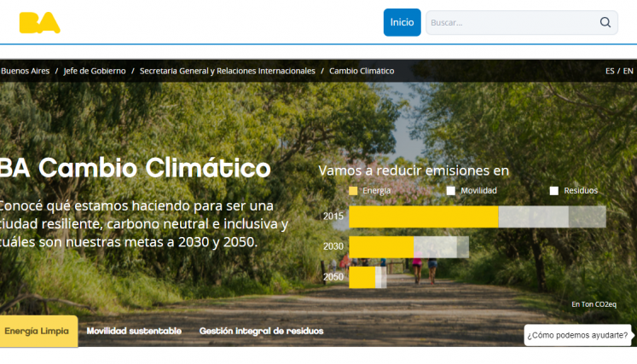Screen dimensions: 637x364
Task: Open the Cambio Climático breadcrumb link
Action: (362, 71)
